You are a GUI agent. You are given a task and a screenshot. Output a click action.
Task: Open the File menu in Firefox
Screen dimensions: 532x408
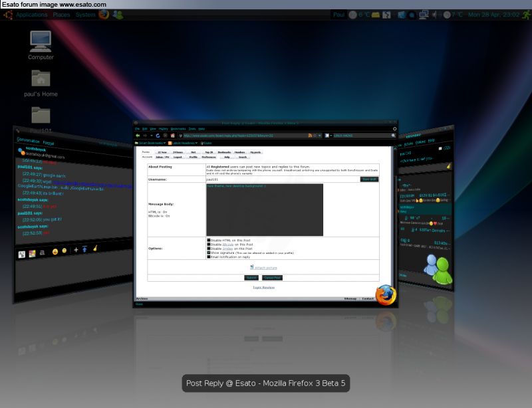[137, 129]
